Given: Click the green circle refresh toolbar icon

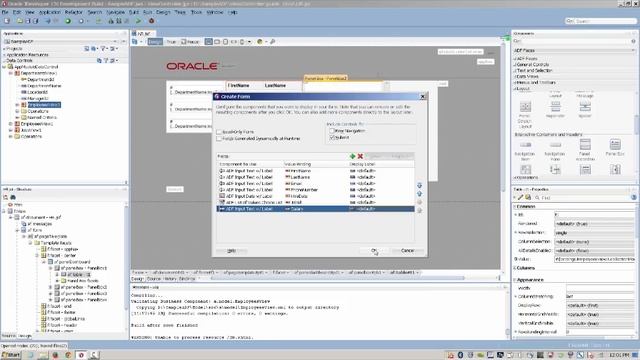Looking at the screenshot, I should pyautogui.click(x=68, y=21).
